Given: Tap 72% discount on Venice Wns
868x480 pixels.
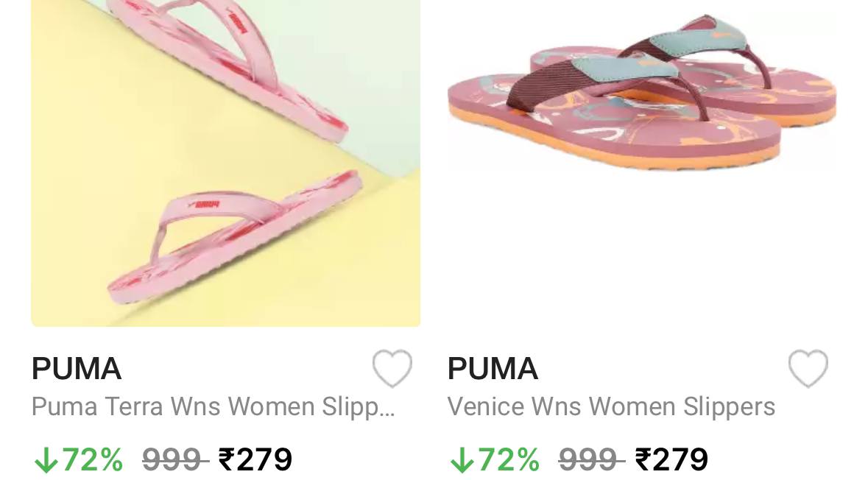Looking at the screenshot, I should [x=509, y=459].
